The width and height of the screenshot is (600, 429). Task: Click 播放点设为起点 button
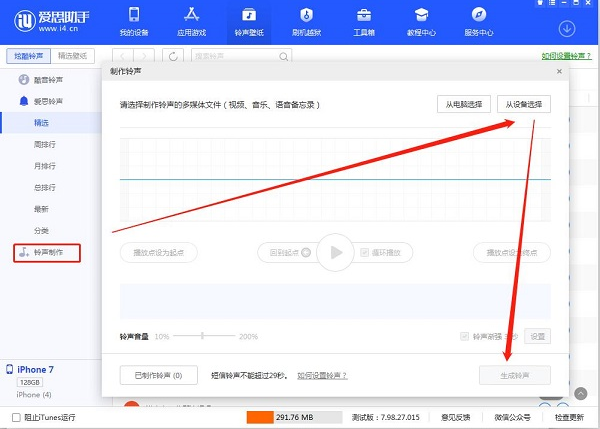[159, 253]
